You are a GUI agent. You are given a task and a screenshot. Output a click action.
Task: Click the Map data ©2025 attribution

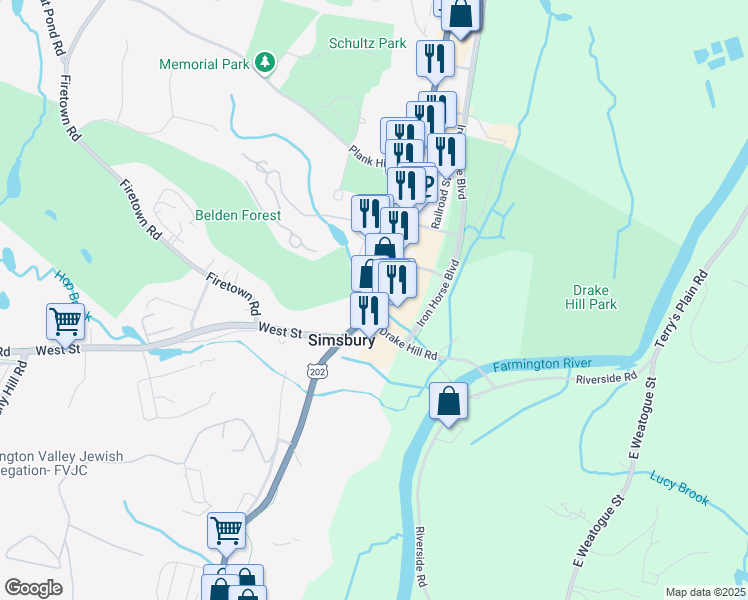(705, 592)
